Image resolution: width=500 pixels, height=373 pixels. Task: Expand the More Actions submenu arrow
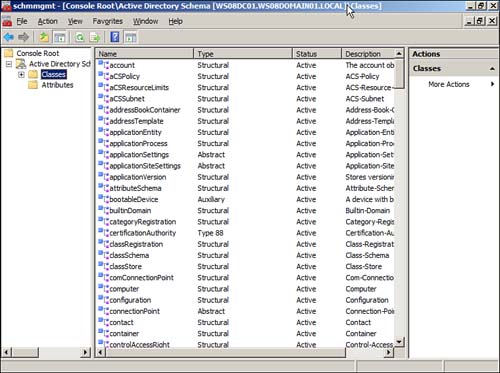click(492, 84)
